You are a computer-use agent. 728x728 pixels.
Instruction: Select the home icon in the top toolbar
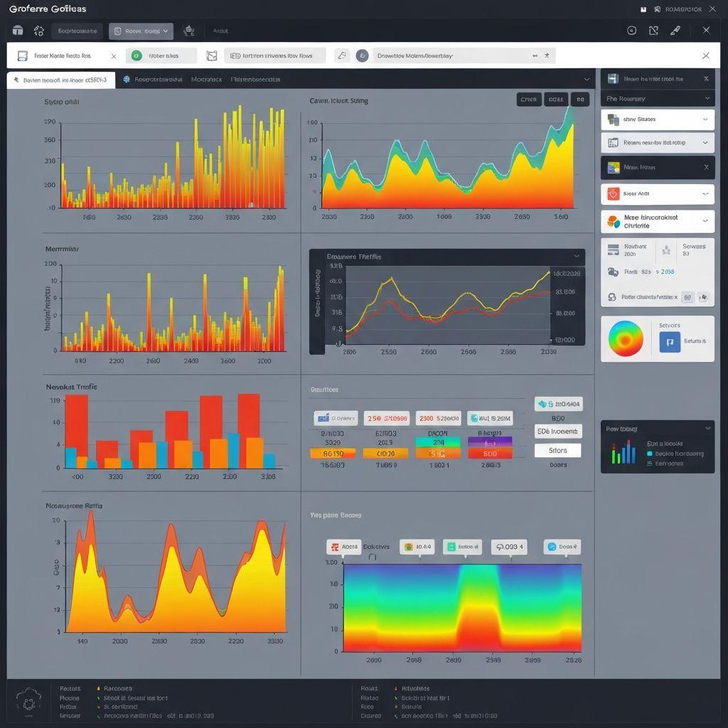click(x=18, y=31)
